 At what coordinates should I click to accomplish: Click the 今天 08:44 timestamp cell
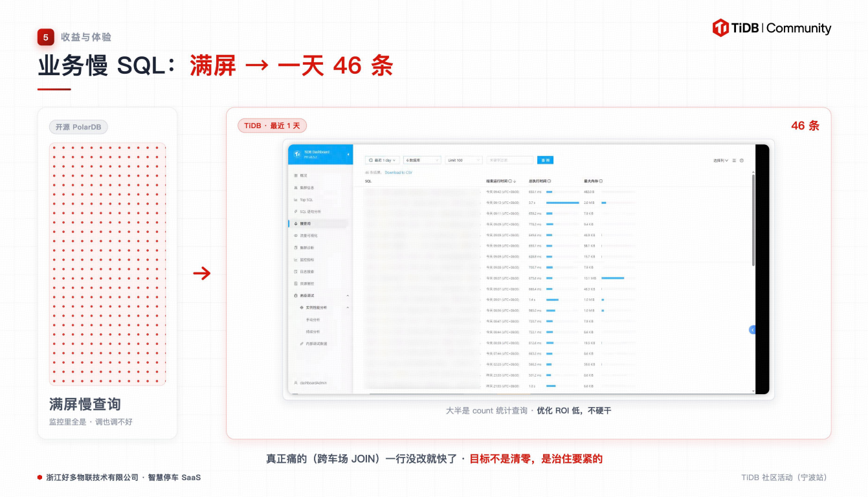click(502, 332)
